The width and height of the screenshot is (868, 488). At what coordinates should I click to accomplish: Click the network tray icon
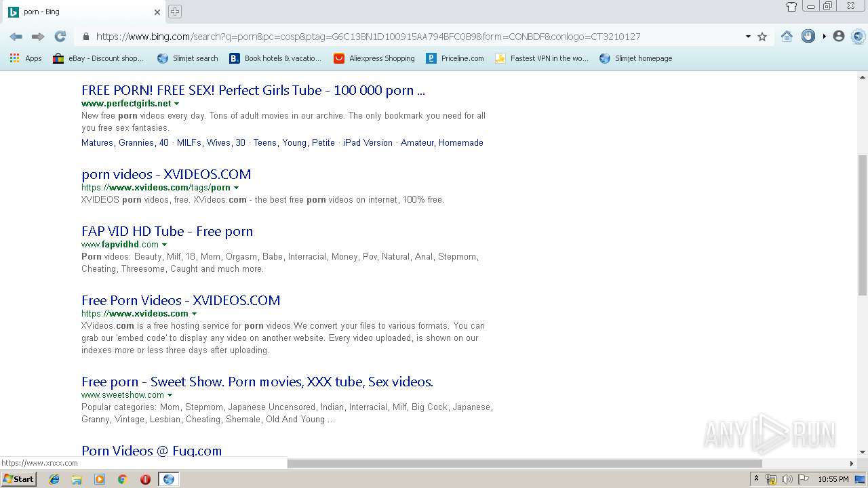(x=771, y=479)
